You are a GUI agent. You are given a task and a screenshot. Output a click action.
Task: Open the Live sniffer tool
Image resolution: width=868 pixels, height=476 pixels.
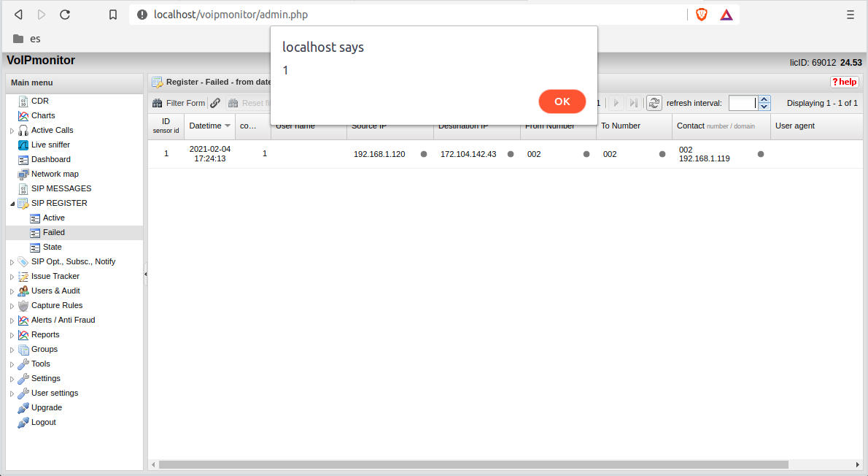pyautogui.click(x=22, y=145)
